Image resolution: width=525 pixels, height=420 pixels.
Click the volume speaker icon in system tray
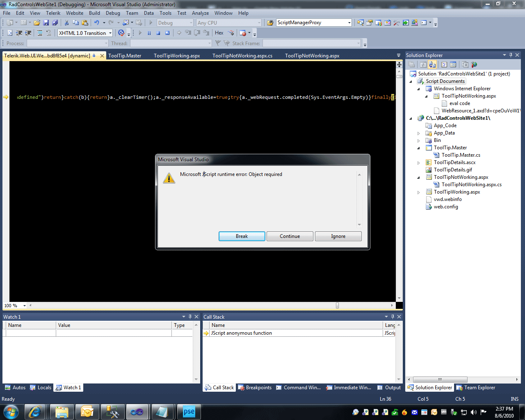pyautogui.click(x=474, y=412)
